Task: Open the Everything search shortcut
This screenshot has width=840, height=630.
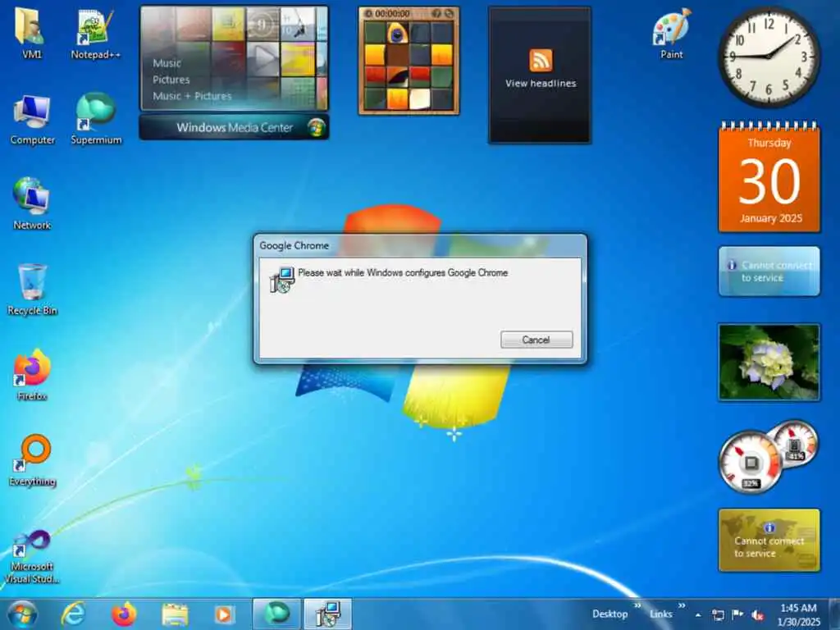Action: click(x=33, y=460)
